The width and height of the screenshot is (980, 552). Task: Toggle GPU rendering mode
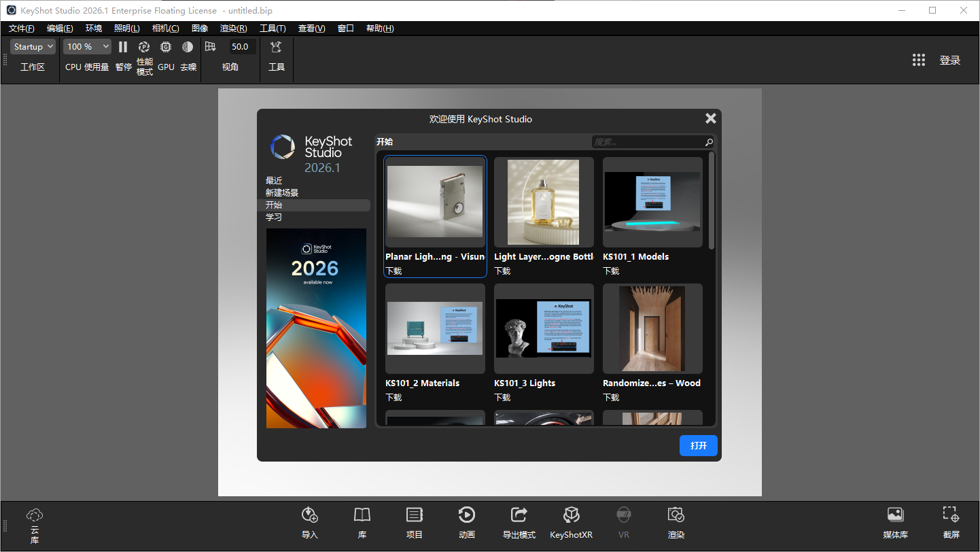(x=166, y=47)
